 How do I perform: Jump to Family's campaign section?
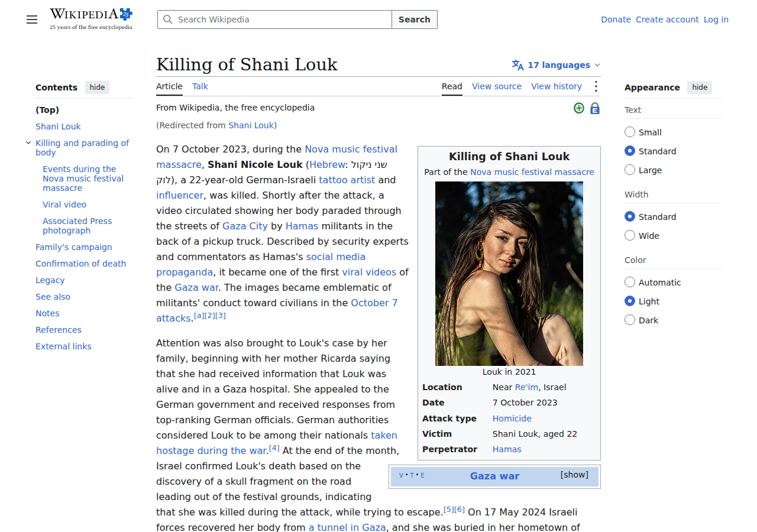click(x=74, y=247)
